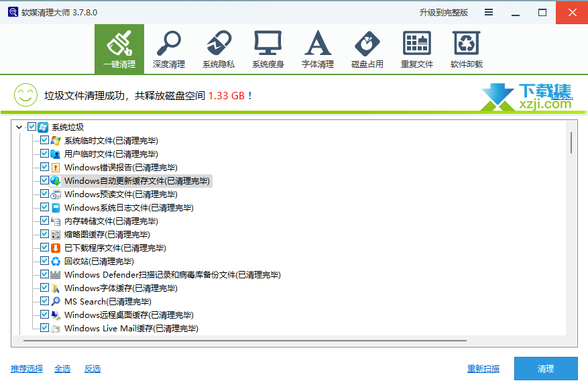This screenshot has height=389, width=588.
Task: Click the 已下载程序文件 orange download icon
Action: (56, 248)
